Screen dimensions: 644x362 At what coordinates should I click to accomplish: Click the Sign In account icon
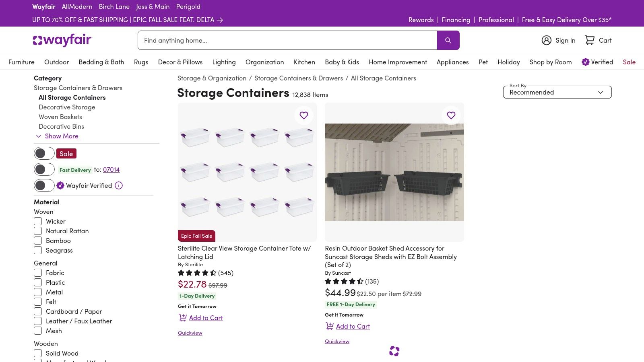(x=546, y=40)
